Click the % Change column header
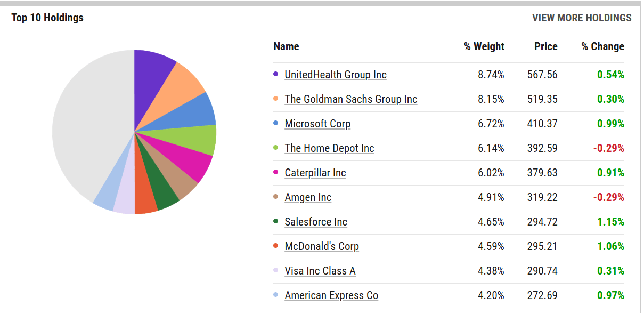This screenshot has height=314, width=644. pyautogui.click(x=602, y=46)
